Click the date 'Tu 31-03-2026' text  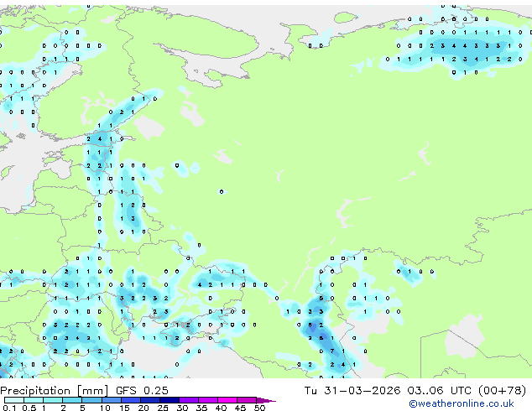(352, 391)
